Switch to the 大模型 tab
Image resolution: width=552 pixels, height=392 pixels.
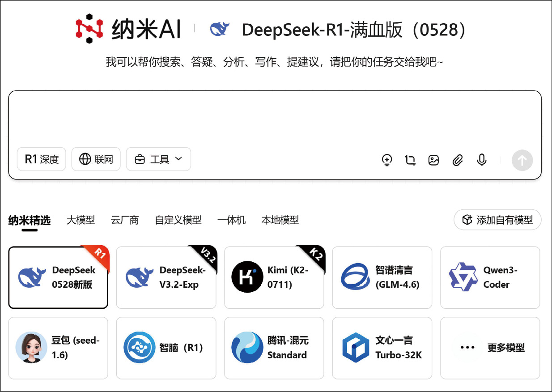[81, 220]
